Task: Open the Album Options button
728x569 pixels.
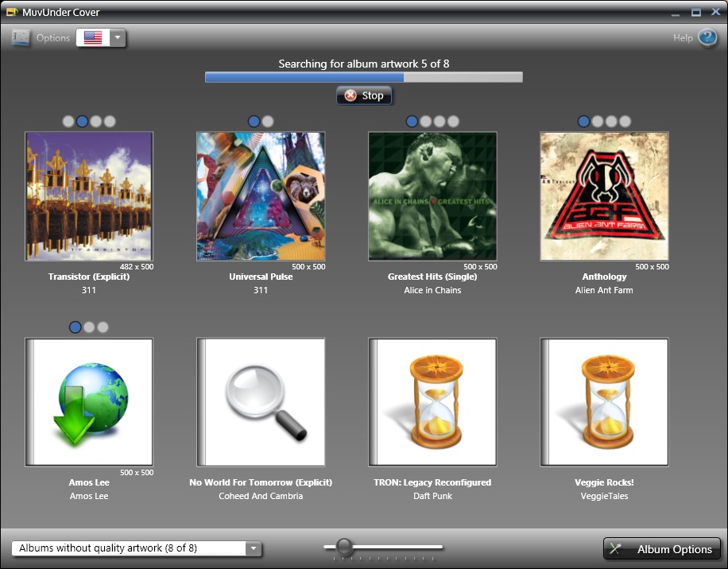Action: click(662, 549)
